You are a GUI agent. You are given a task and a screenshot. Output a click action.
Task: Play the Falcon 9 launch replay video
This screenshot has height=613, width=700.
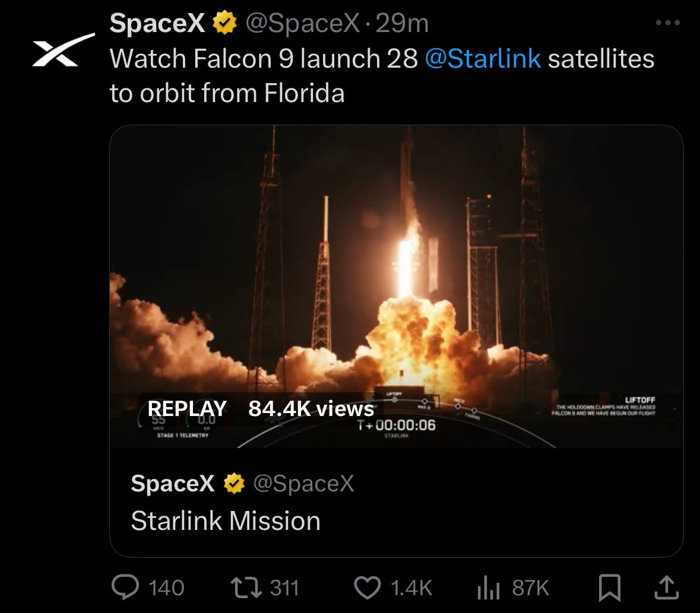397,287
